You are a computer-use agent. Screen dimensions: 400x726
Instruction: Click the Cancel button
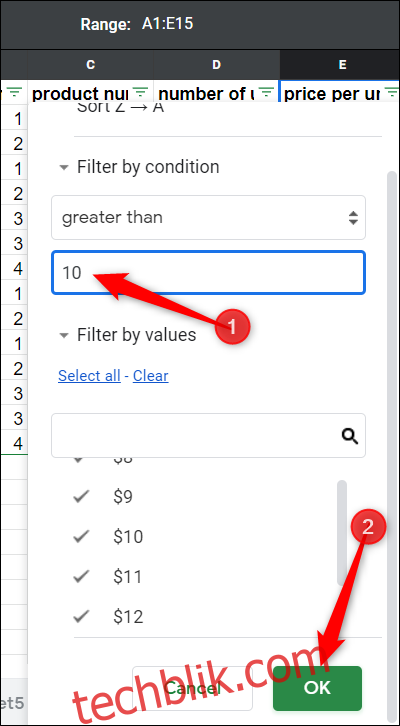(192, 688)
